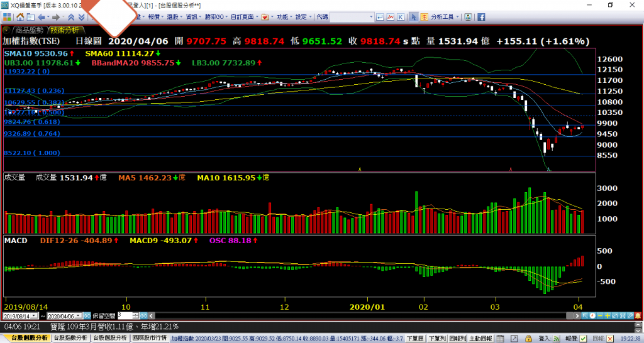Click the 保留空間 input field
The image size is (644, 343).
[125, 315]
